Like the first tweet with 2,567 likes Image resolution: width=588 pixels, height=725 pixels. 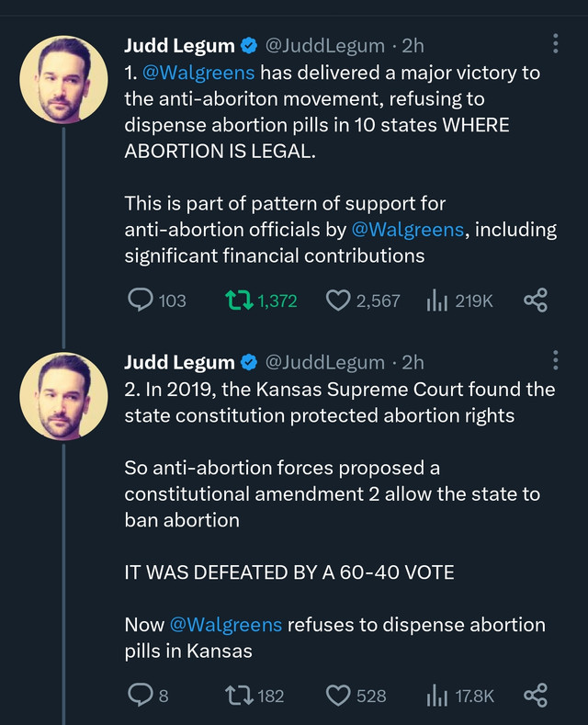tap(363, 300)
